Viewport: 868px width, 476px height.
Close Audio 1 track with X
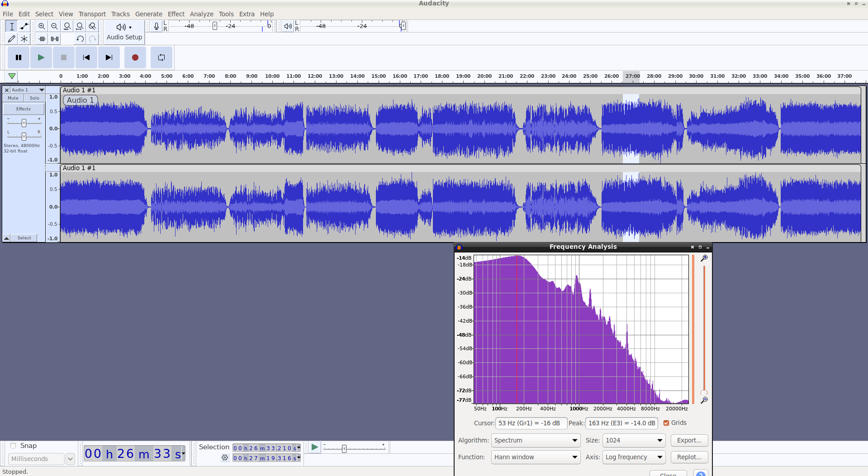click(x=7, y=90)
